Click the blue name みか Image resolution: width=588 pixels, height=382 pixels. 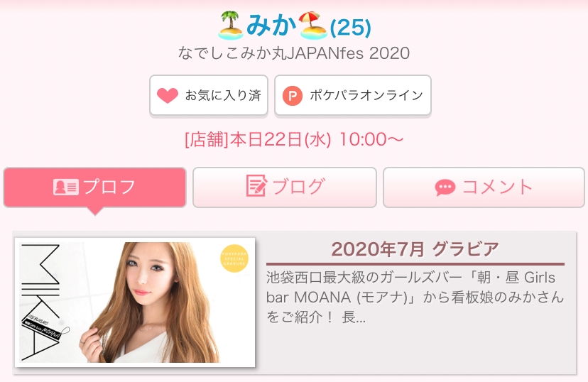[x=272, y=26]
